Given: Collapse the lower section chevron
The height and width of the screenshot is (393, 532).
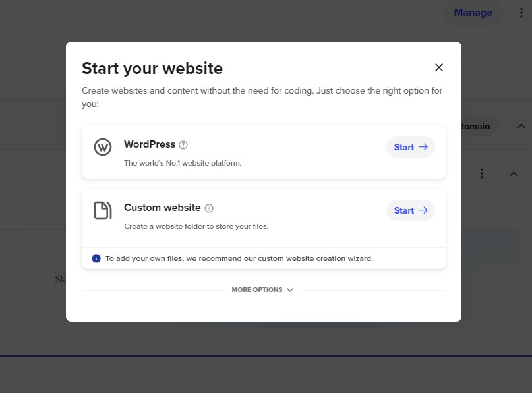Looking at the screenshot, I should [514, 174].
